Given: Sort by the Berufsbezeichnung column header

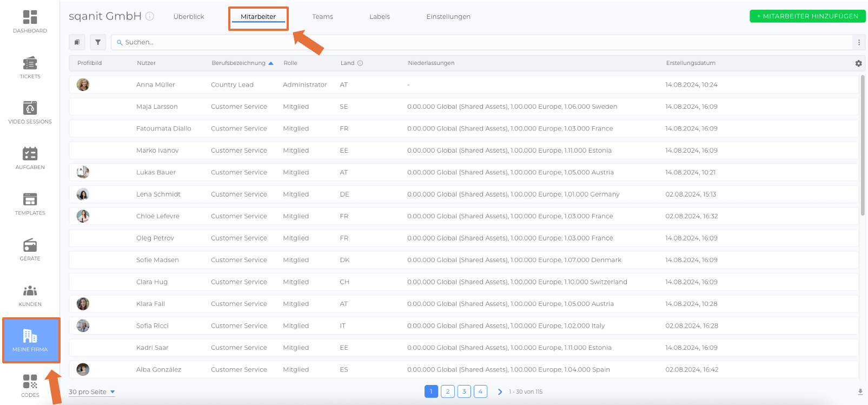Looking at the screenshot, I should [238, 63].
